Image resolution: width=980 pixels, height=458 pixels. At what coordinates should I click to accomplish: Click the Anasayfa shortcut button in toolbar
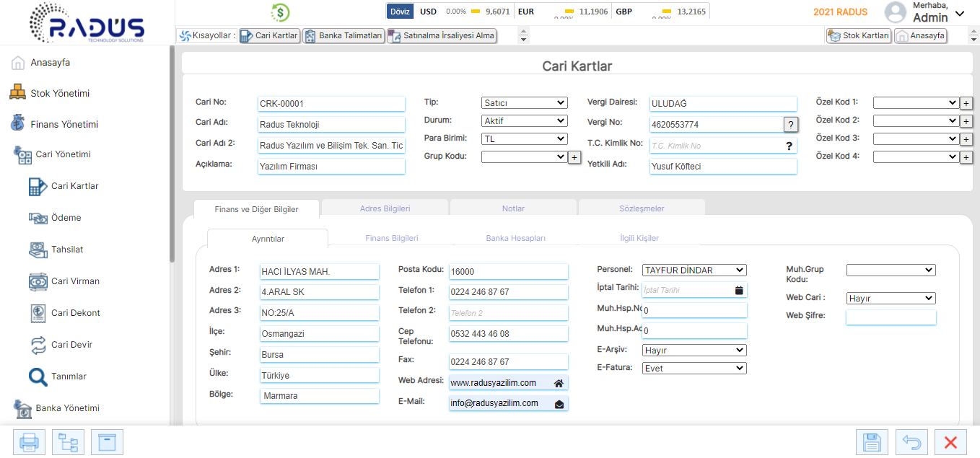[920, 35]
